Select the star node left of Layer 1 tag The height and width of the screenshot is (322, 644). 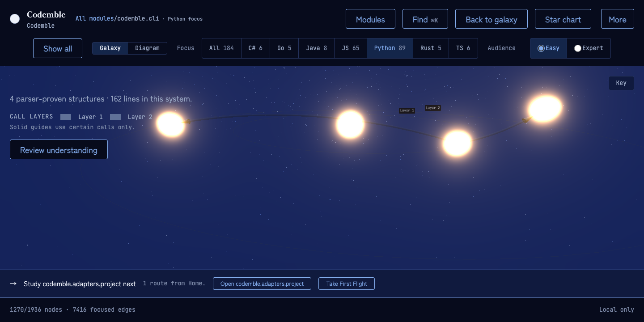coord(350,124)
